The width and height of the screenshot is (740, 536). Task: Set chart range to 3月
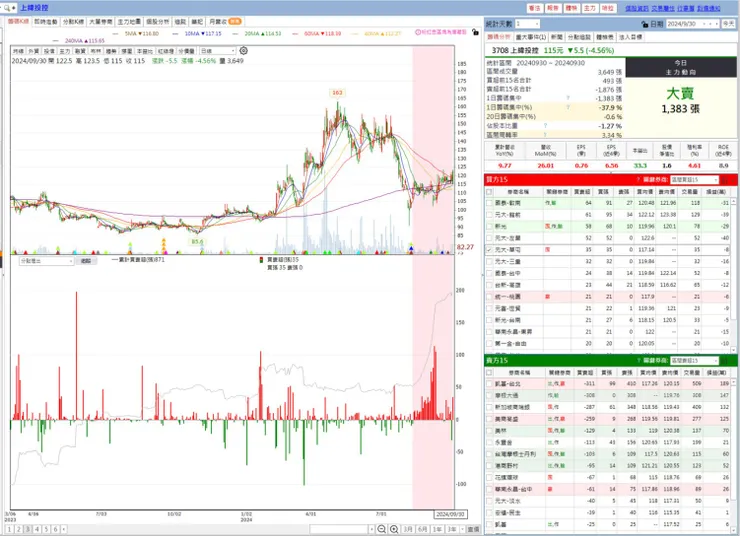coord(408,529)
